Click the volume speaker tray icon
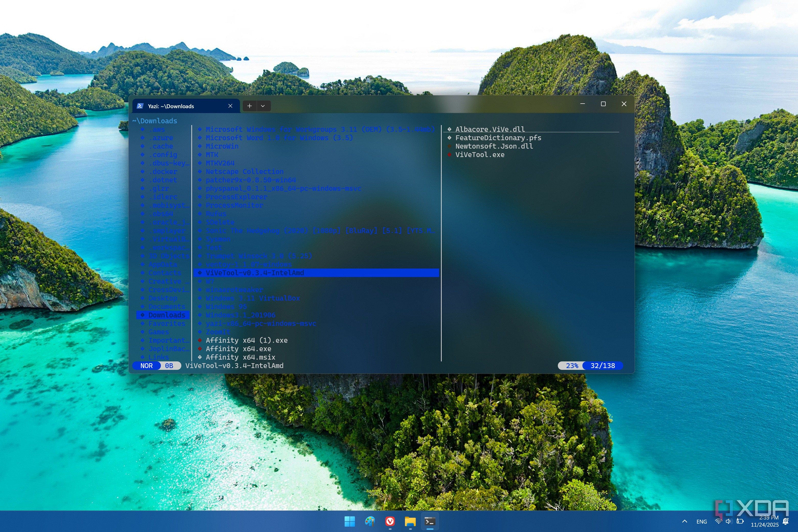 pyautogui.click(x=728, y=522)
